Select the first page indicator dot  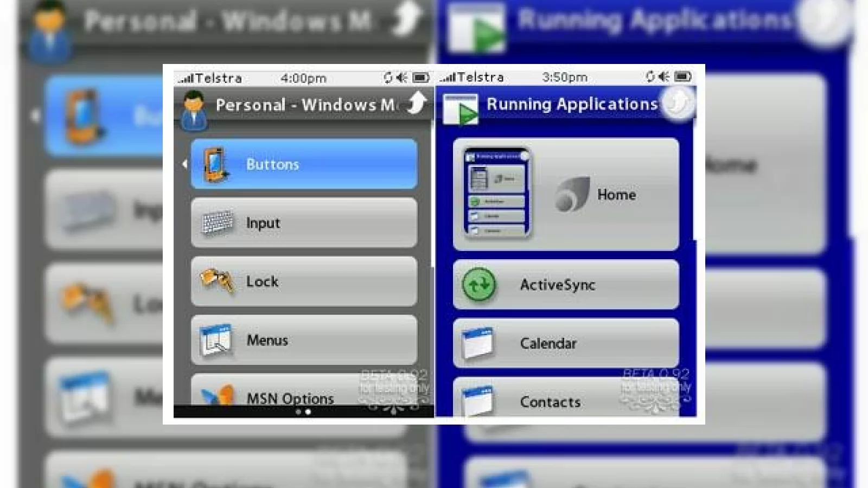(x=298, y=412)
